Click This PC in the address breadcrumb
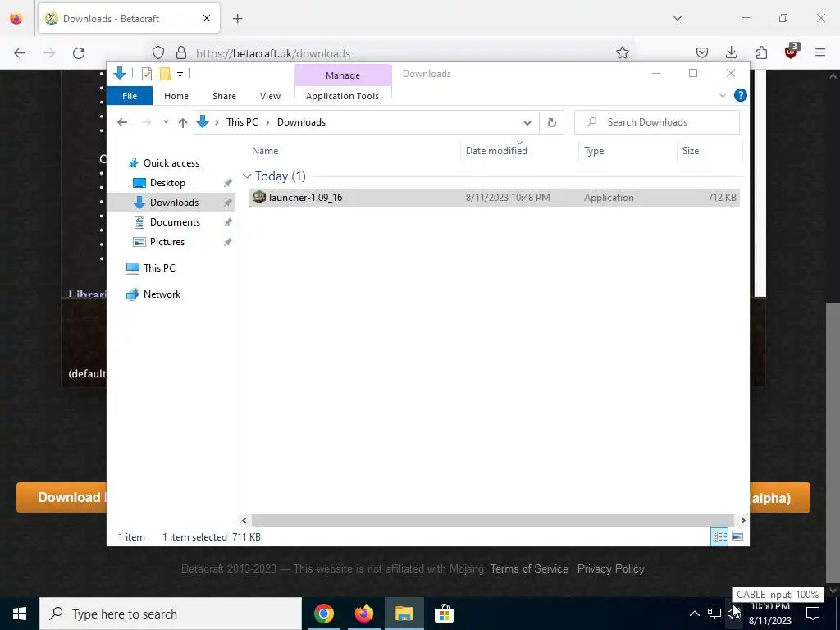 click(x=242, y=122)
